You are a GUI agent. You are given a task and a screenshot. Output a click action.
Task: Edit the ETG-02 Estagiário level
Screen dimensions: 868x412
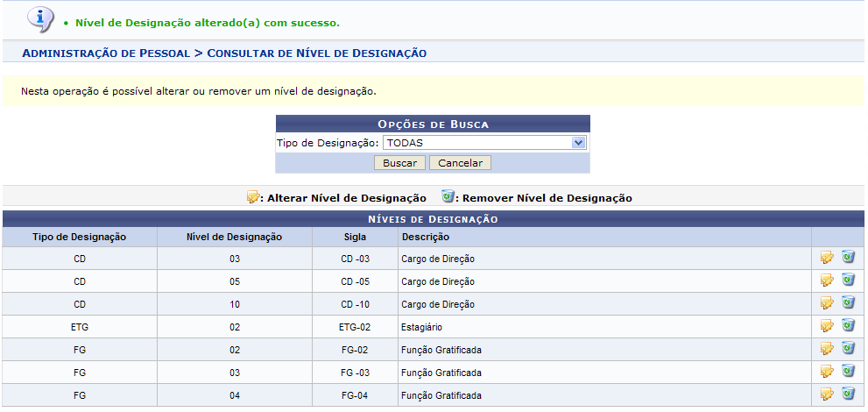(x=826, y=326)
